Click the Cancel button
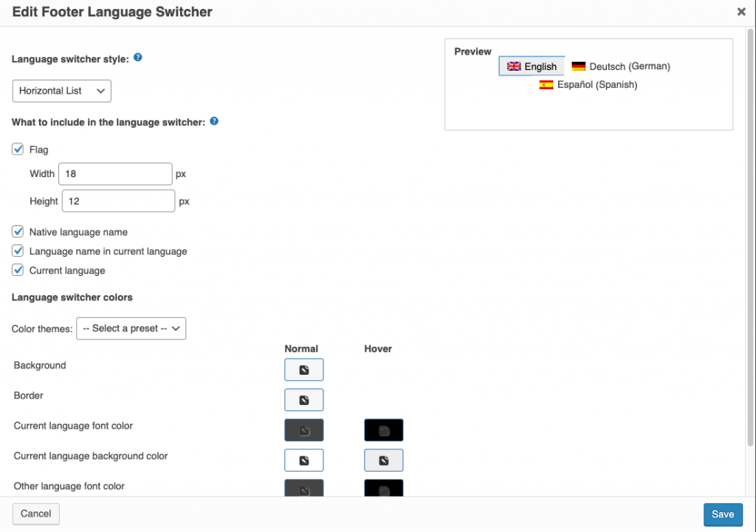The image size is (756, 532). click(x=35, y=514)
